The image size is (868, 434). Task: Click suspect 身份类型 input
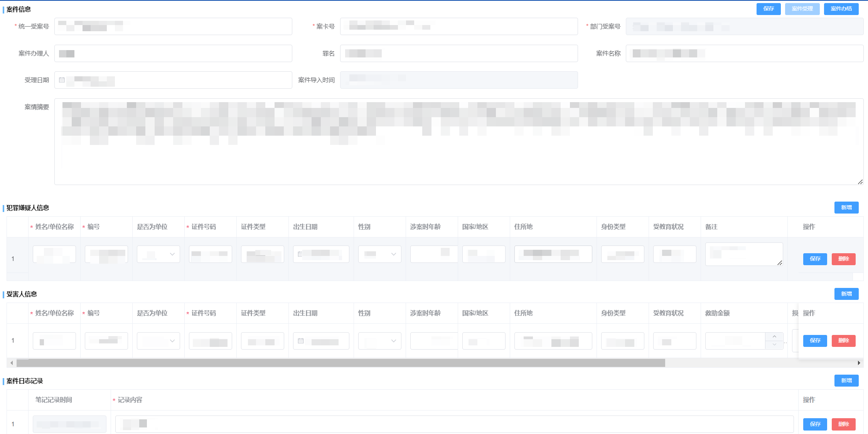[623, 254]
